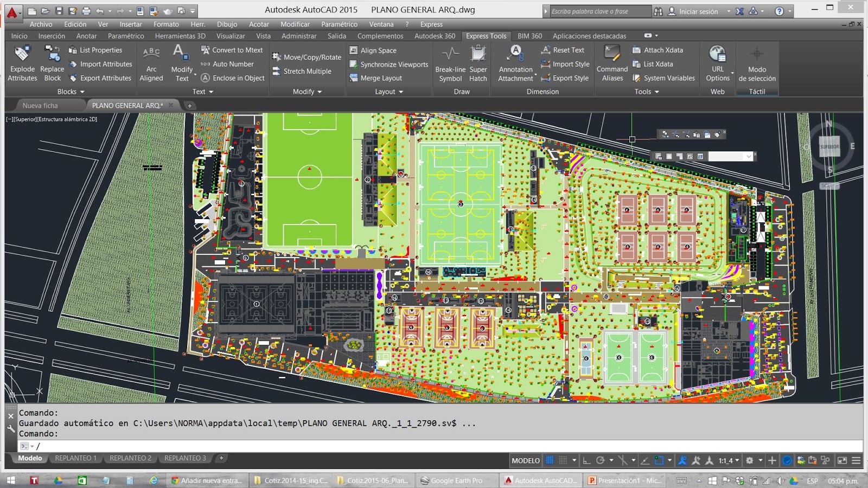Screen dimensions: 868x488
Task: Open the Iniciar sesión dropdown
Action: [x=729, y=11]
